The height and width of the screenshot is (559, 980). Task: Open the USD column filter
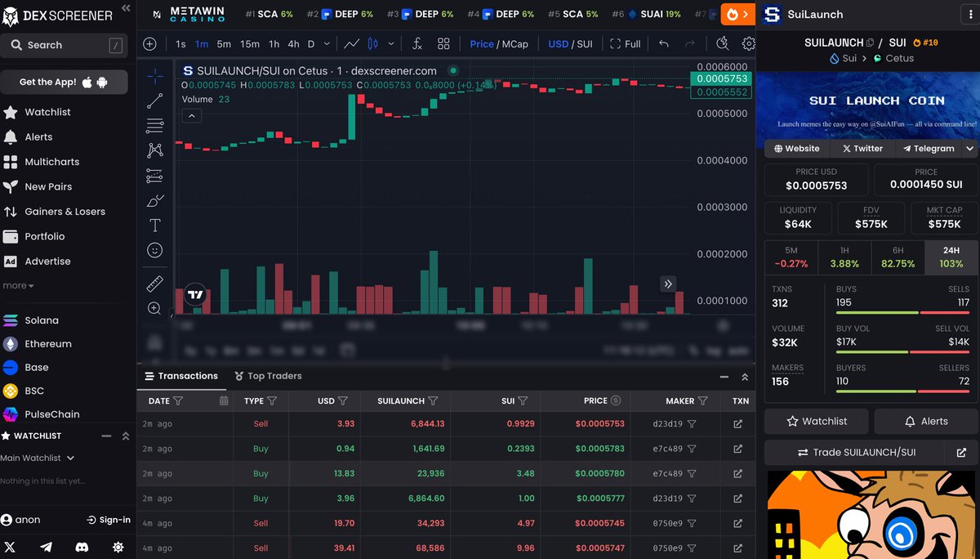tap(343, 401)
